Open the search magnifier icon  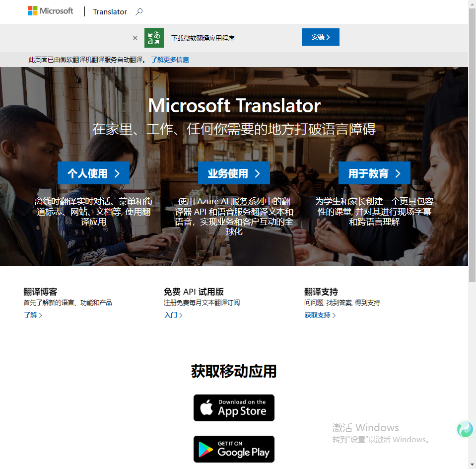coord(139,11)
